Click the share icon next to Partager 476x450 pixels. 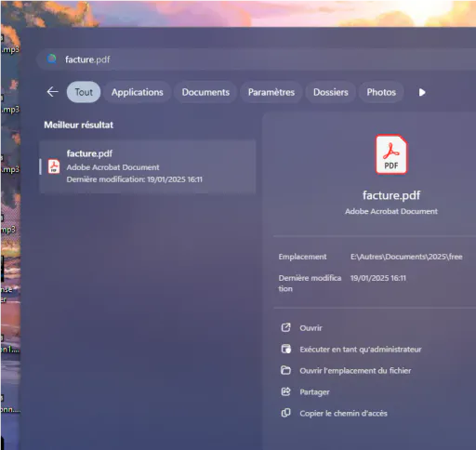(285, 391)
